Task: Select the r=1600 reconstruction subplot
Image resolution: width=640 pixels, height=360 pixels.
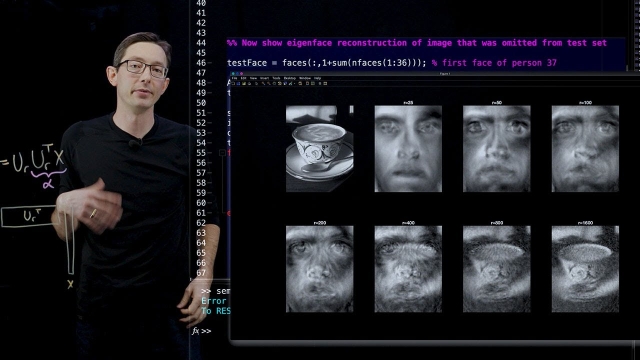Action: point(585,269)
